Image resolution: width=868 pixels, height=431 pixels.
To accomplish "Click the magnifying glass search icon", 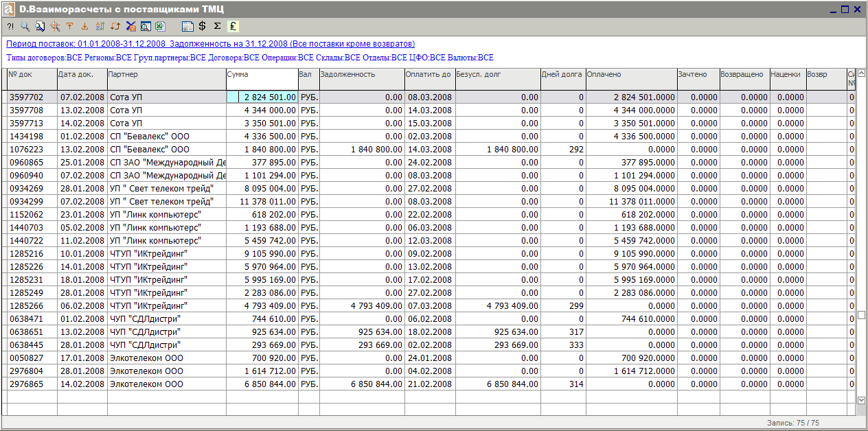I will tap(25, 26).
